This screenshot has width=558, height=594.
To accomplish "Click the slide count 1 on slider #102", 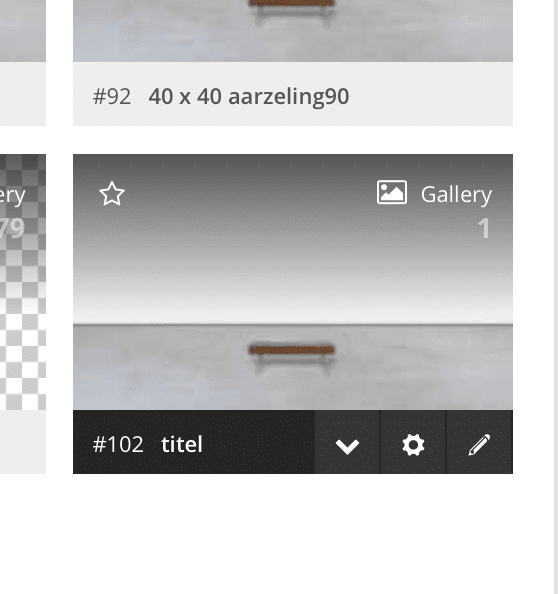I will pyautogui.click(x=484, y=228).
